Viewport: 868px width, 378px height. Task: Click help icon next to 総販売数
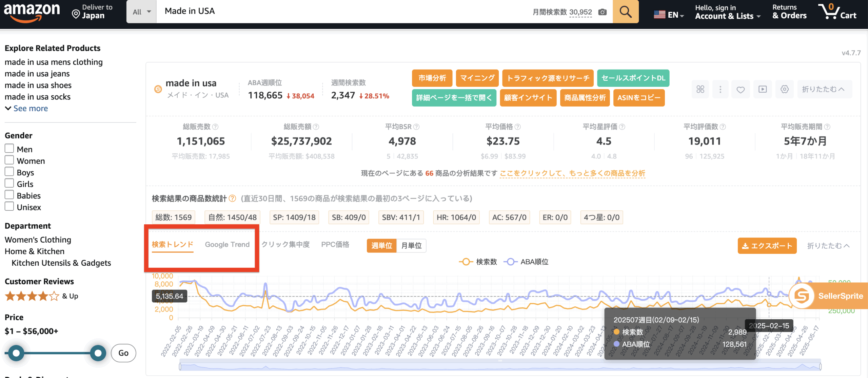pyautogui.click(x=215, y=127)
